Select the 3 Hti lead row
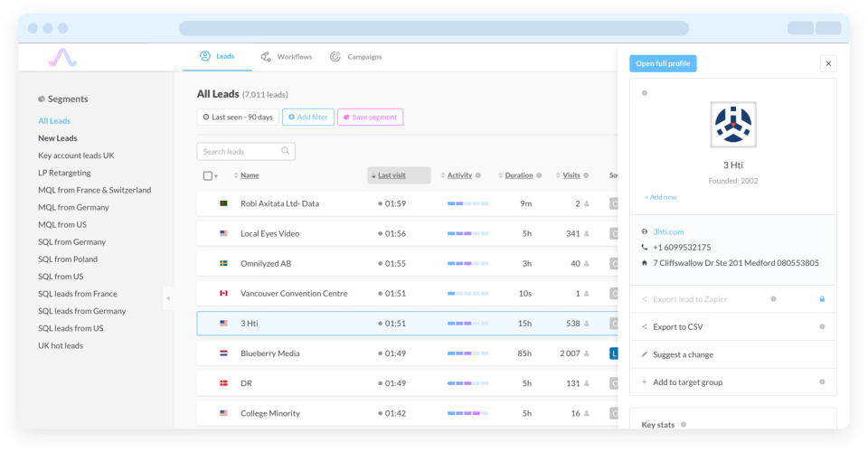The image size is (868, 452). (x=408, y=323)
